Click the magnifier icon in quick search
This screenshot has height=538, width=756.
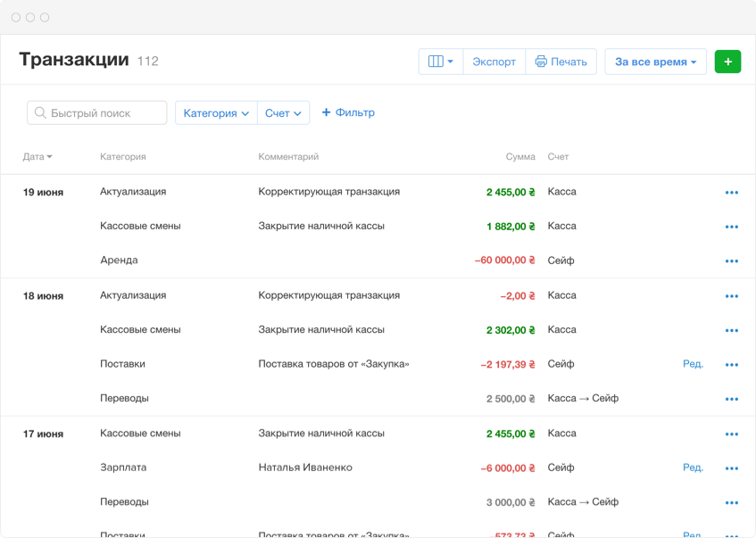pos(41,113)
